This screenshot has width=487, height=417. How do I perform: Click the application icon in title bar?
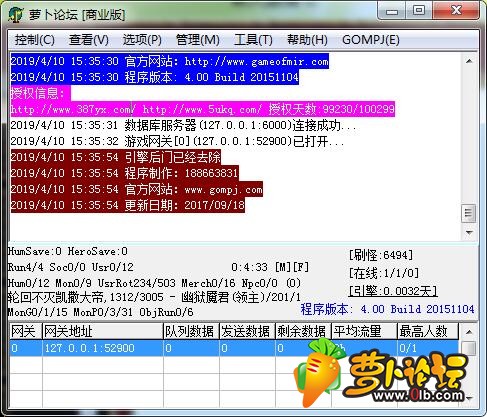(x=16, y=14)
